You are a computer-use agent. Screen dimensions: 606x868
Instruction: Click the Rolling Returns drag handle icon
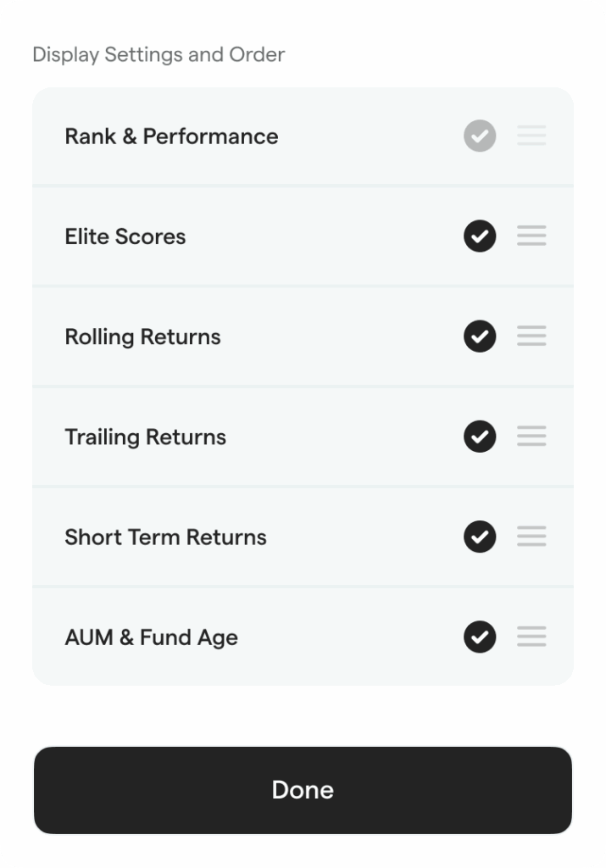531,337
